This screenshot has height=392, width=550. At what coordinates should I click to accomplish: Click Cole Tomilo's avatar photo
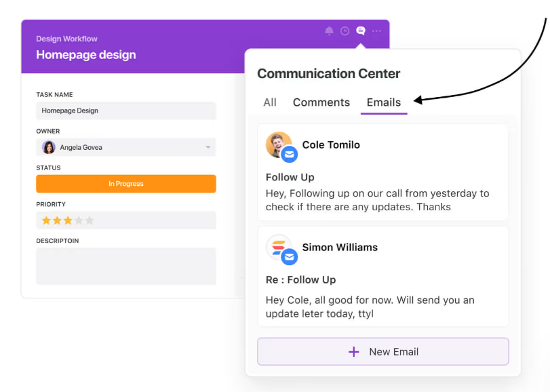tap(279, 144)
